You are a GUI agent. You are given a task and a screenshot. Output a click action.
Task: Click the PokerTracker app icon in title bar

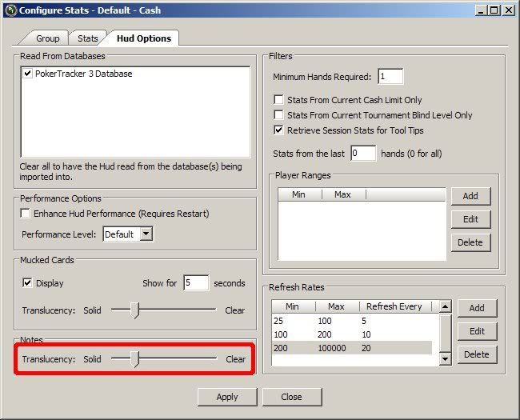(10, 10)
